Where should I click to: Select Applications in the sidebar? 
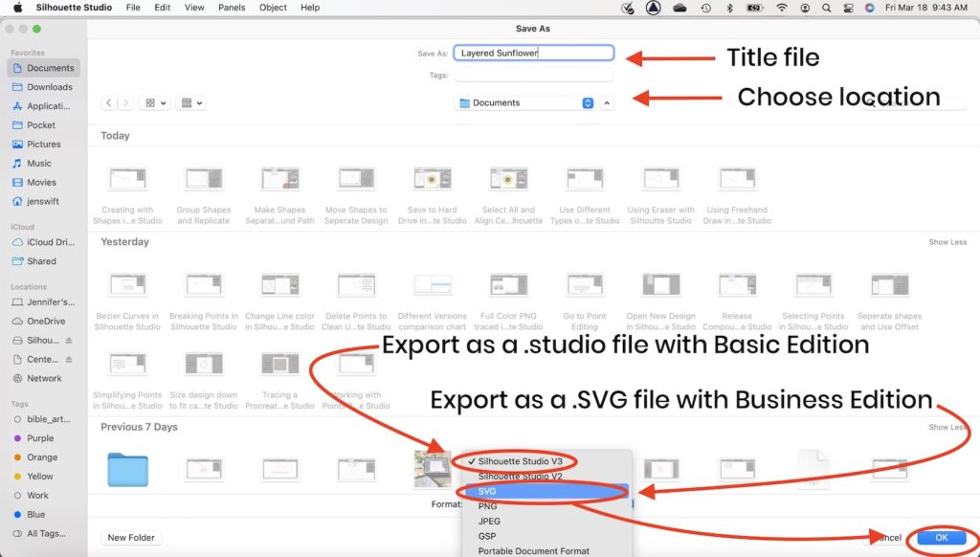point(43,105)
